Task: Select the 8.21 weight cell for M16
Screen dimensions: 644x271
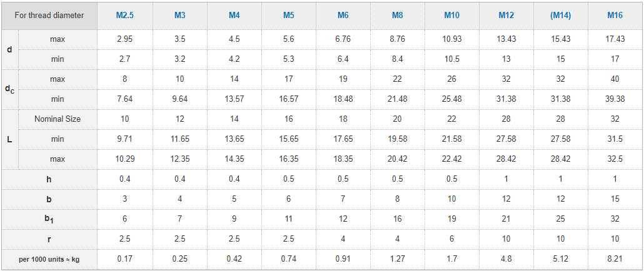Action: pos(615,259)
